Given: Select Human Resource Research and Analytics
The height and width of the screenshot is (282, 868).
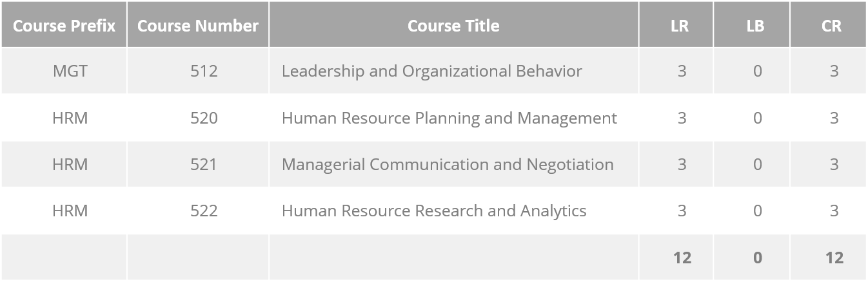Looking at the screenshot, I should (x=434, y=211).
